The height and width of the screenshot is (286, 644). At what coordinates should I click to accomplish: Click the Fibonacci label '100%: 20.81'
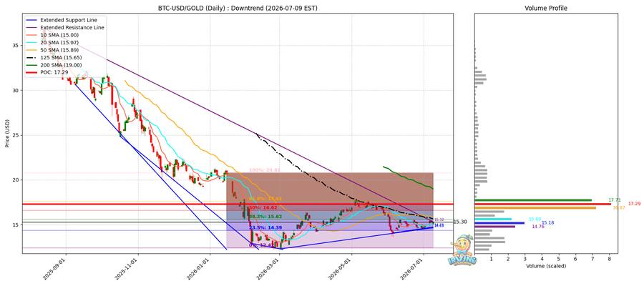pos(265,170)
